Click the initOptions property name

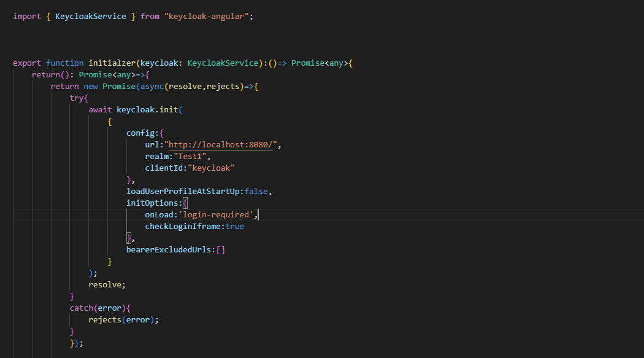[x=152, y=203]
